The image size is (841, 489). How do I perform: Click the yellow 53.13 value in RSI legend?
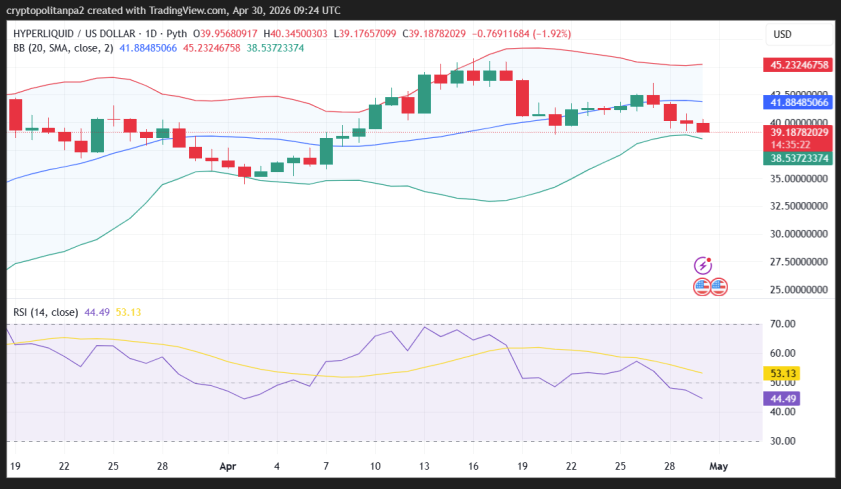128,312
